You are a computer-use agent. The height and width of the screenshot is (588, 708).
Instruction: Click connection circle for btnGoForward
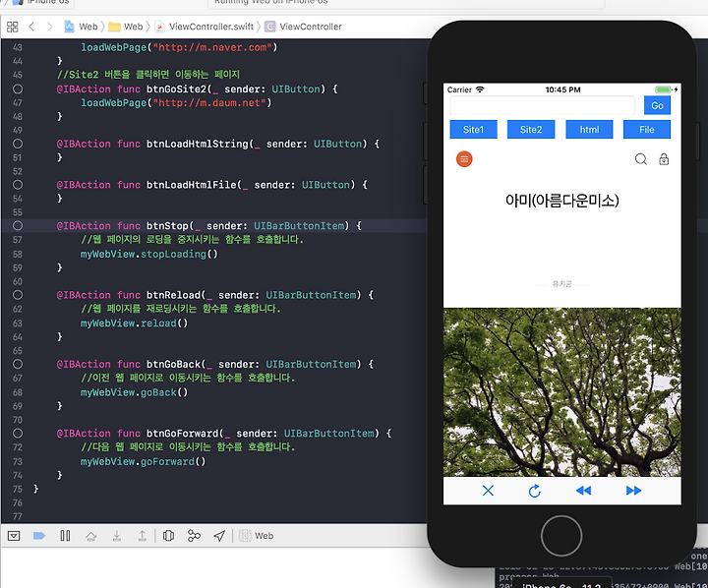tap(18, 433)
